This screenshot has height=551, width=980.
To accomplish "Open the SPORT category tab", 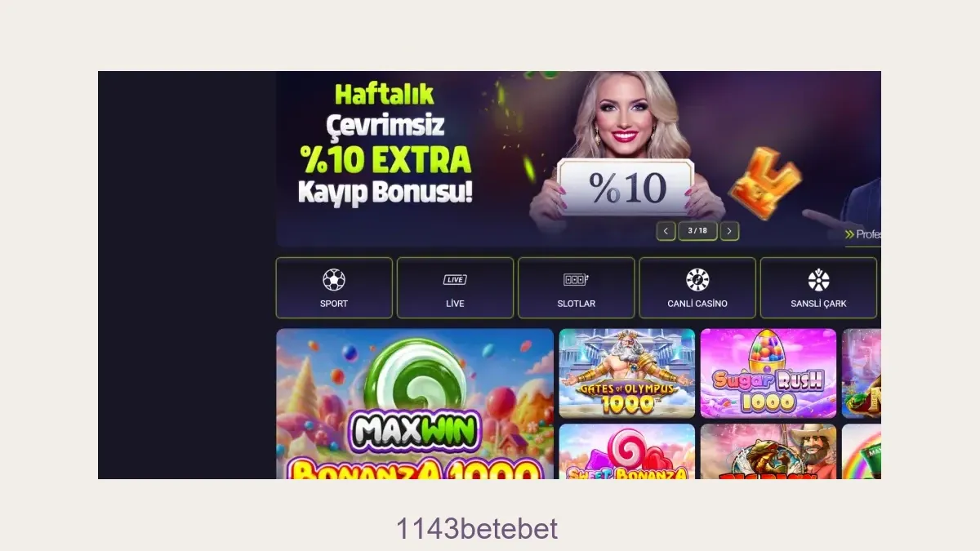I will coord(334,287).
